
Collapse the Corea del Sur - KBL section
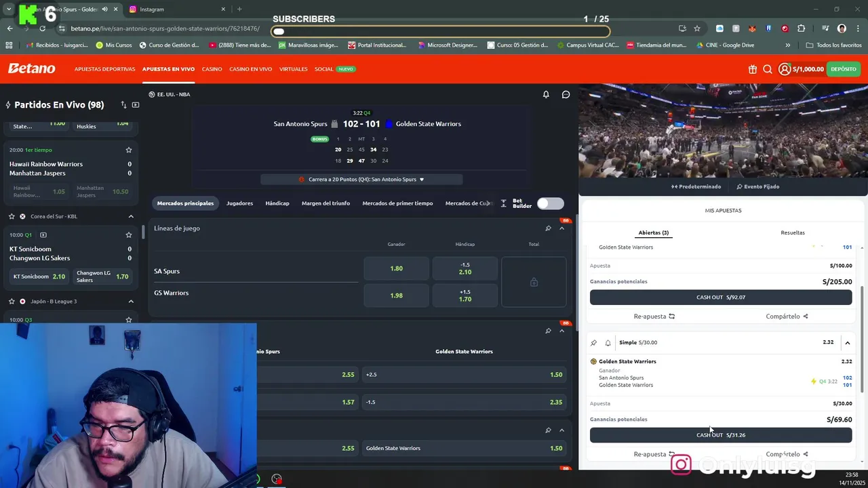click(x=131, y=216)
